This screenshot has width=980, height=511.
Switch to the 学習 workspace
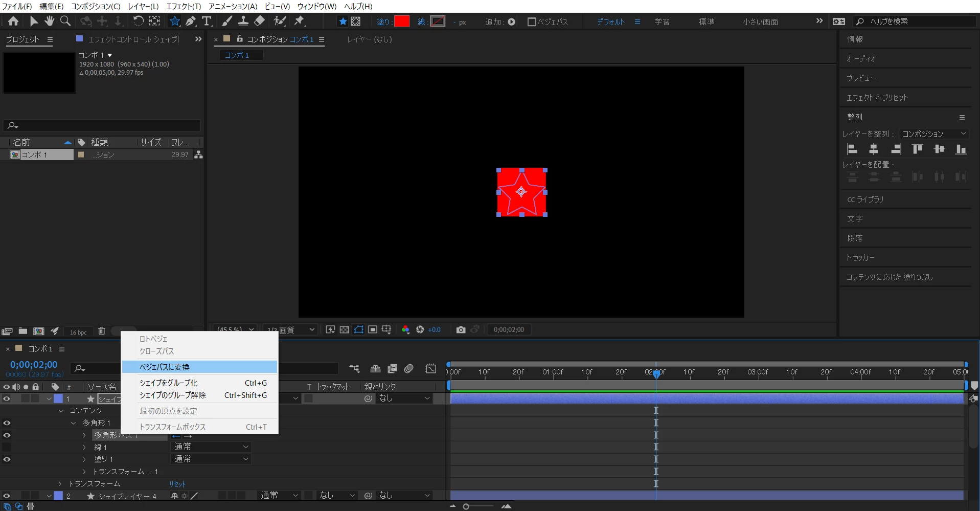662,22
